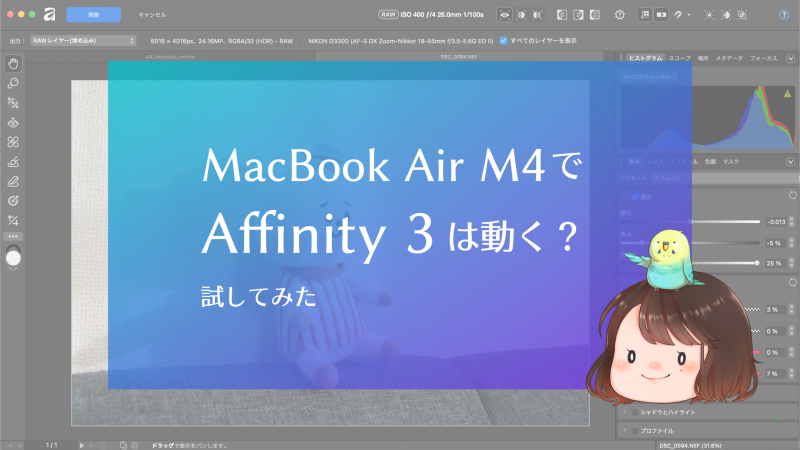Click the play icon in bottom bar
The image size is (800, 450).
point(82,445)
